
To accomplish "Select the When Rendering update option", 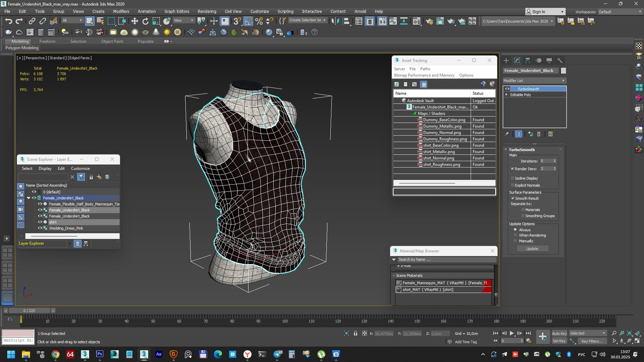I will pos(515,235).
